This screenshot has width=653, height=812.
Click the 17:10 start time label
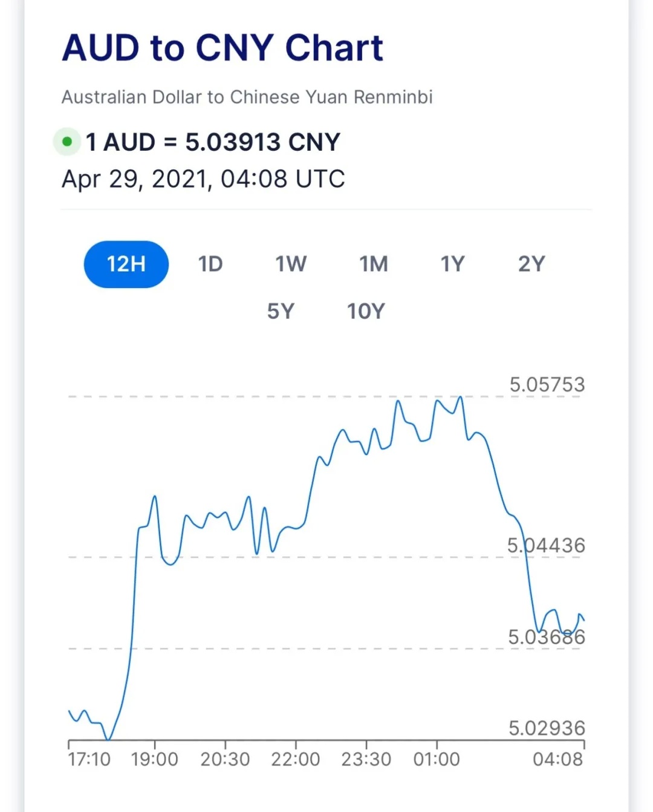pyautogui.click(x=89, y=759)
